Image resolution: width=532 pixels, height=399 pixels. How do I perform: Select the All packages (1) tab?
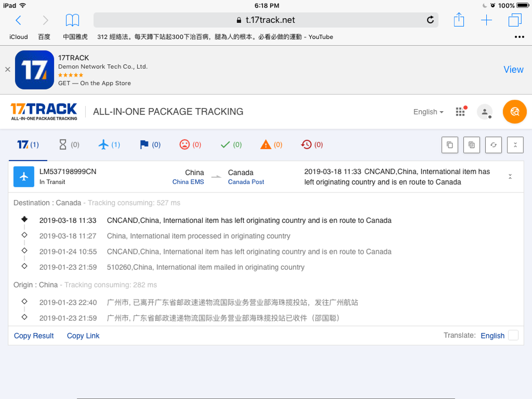(28, 145)
